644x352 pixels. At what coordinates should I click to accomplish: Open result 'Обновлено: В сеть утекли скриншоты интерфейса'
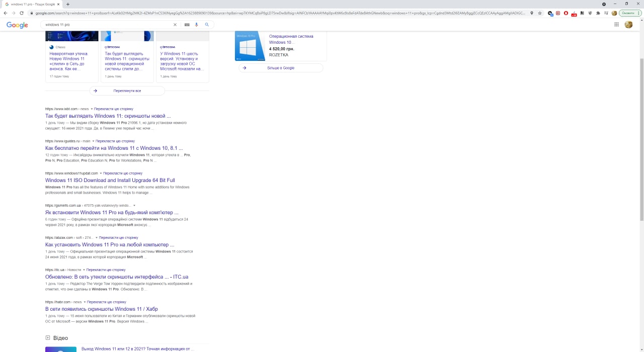(x=117, y=277)
